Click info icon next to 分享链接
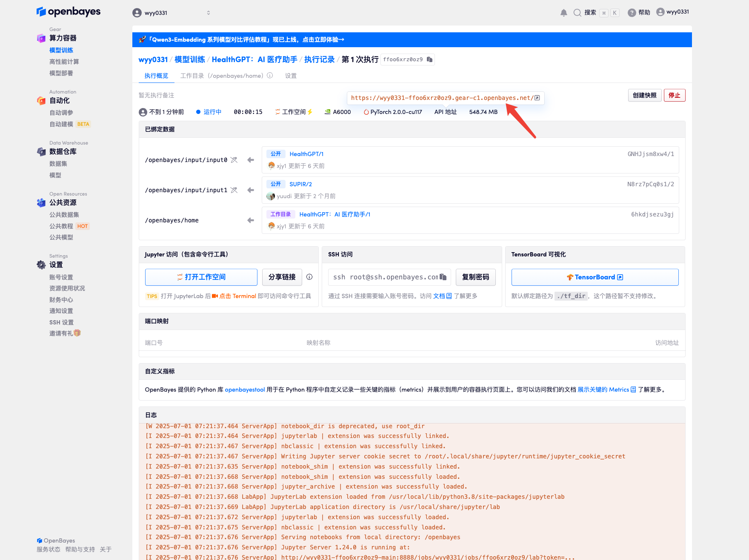749x560 pixels. pyautogui.click(x=309, y=277)
